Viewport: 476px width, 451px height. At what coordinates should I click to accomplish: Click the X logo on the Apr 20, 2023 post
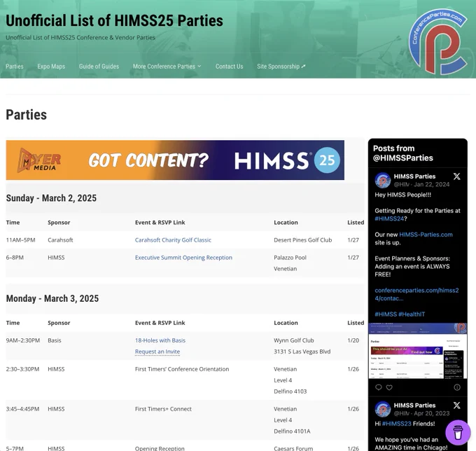(x=456, y=405)
